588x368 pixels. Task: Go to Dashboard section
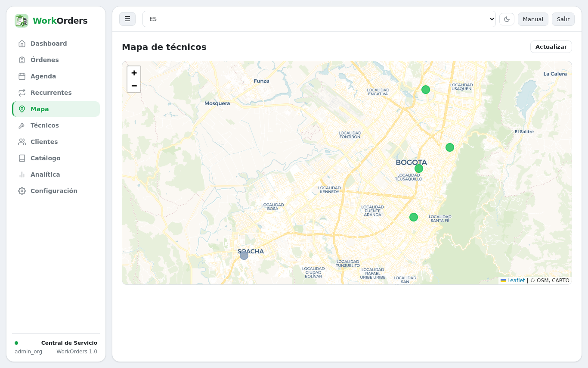click(x=56, y=44)
